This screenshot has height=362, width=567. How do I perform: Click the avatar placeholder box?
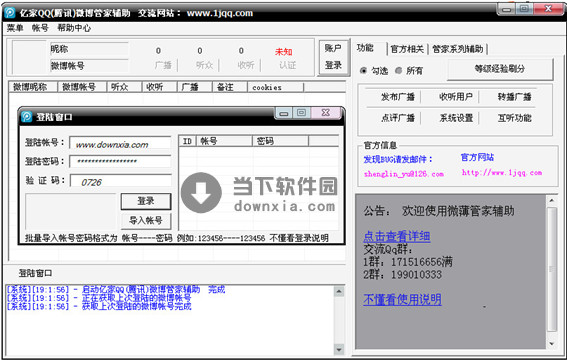(29, 57)
